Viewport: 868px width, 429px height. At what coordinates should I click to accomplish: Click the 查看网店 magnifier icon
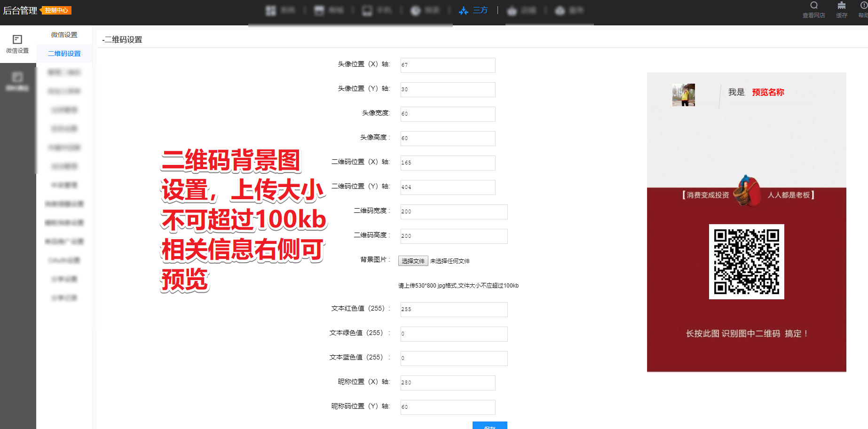[814, 5]
